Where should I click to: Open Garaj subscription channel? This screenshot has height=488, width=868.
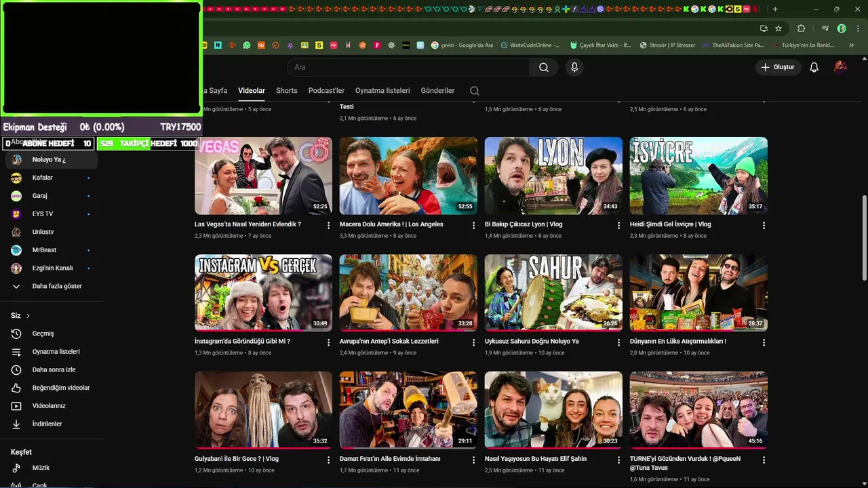click(52, 196)
